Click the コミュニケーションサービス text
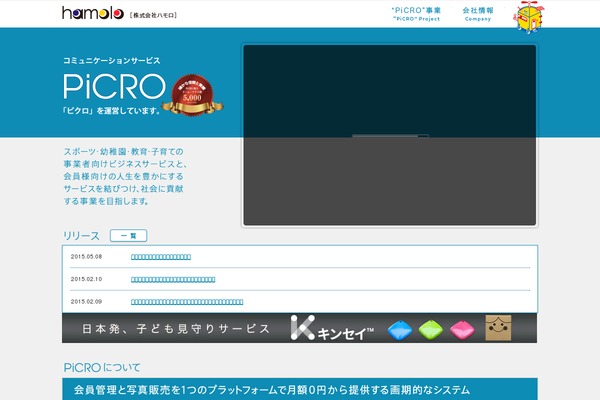This screenshot has height=400, width=600. coord(111,60)
